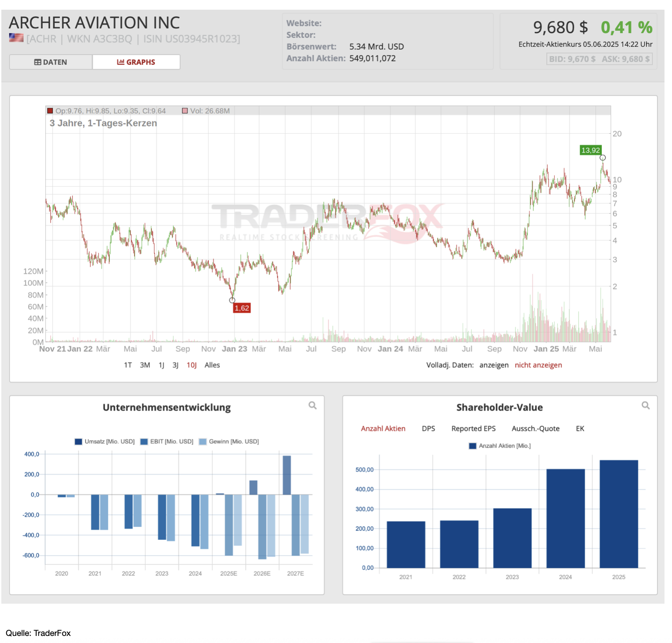Click the 2022 share count bar
This screenshot has width=672, height=643.
[x=459, y=544]
